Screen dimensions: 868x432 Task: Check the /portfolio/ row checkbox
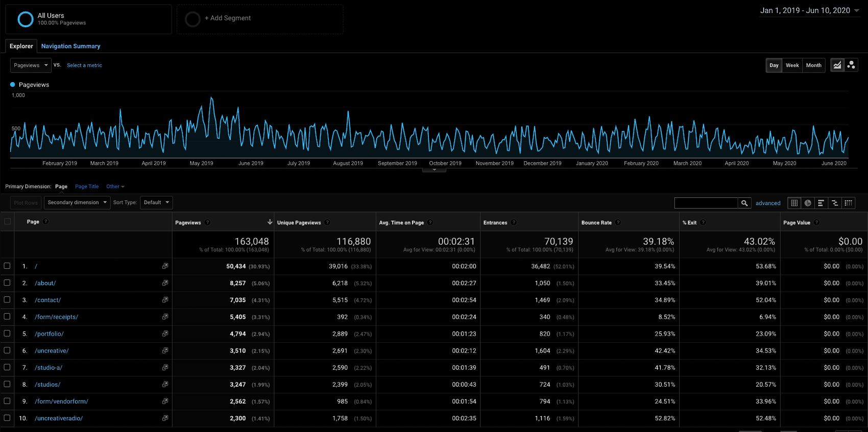[x=7, y=333]
